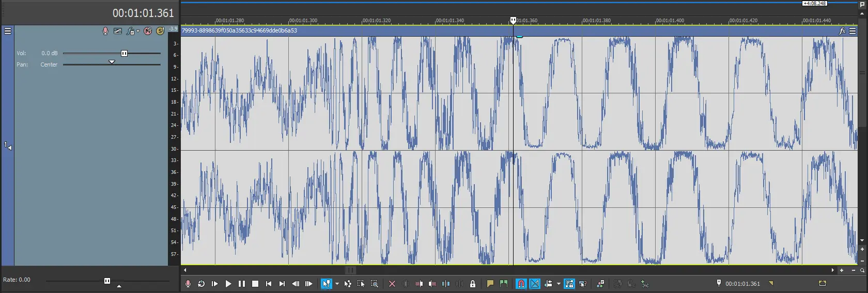Step to Next Frame
The image size is (868, 293).
coord(308,284)
